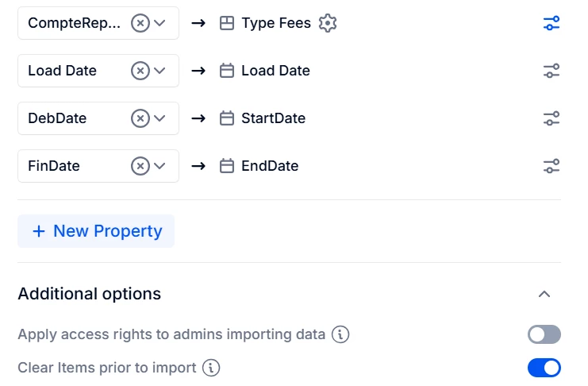Enable Apply access rights to admins toggle

(x=544, y=334)
